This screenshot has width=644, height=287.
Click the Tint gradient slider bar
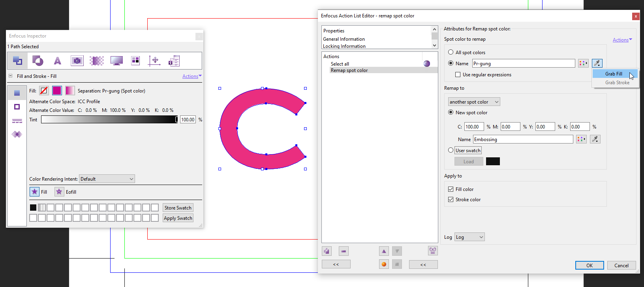(109, 120)
